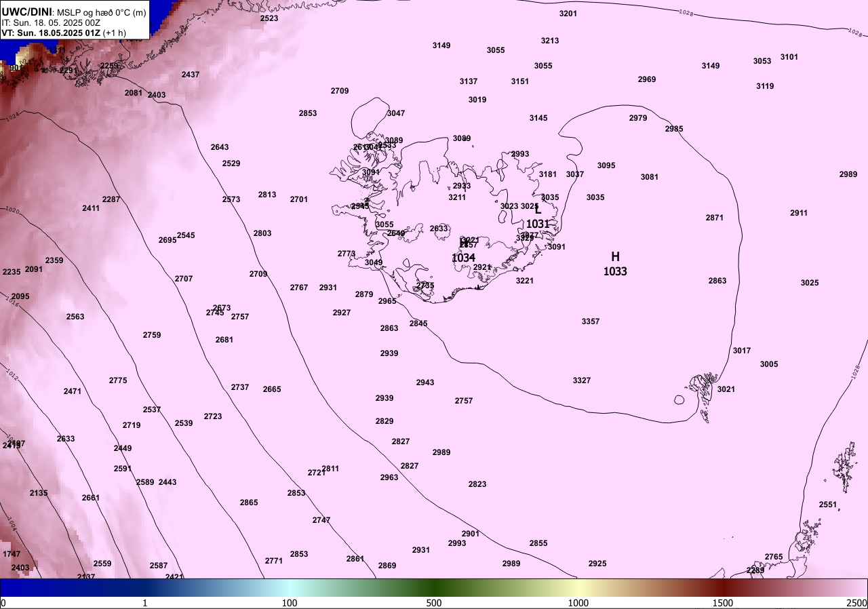Click the 1034 pressure value over Iceland
868x609 pixels.
tap(463, 258)
